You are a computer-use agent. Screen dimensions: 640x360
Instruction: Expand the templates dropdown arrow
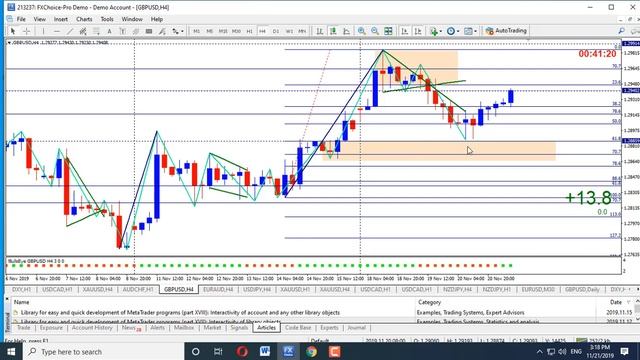coord(475,31)
